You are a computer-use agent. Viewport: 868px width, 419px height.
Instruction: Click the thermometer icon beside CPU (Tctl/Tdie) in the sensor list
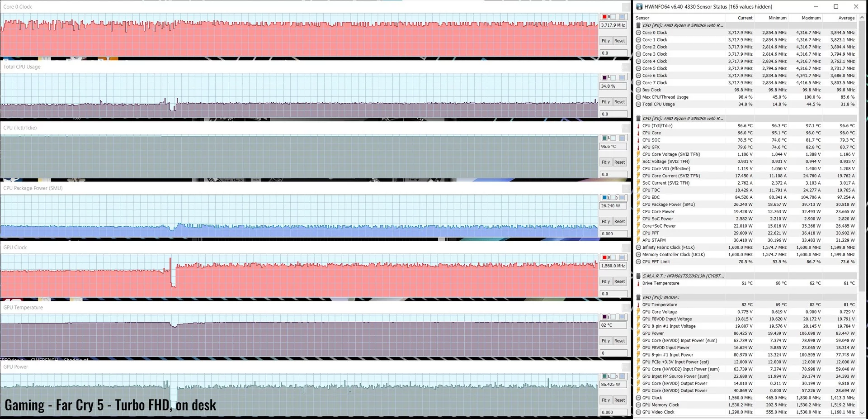tap(638, 126)
